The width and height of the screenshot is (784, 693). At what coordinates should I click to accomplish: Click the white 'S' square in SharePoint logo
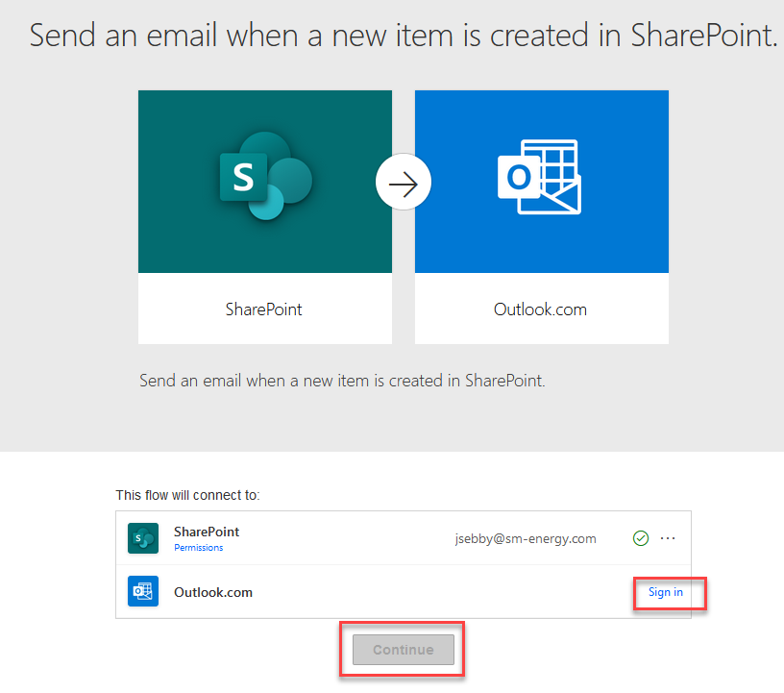[243, 177]
